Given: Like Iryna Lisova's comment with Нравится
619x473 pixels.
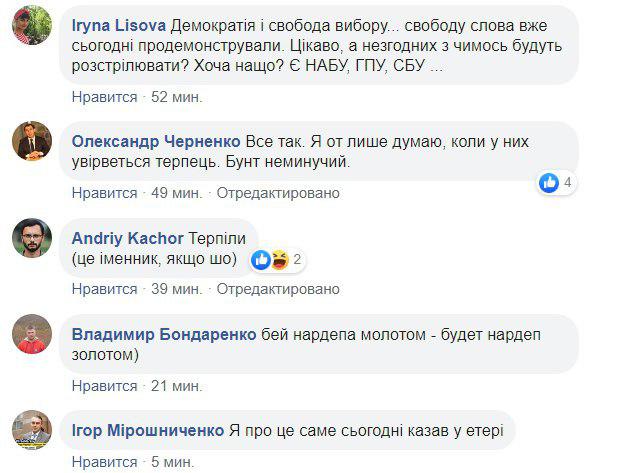Looking at the screenshot, I should [104, 97].
